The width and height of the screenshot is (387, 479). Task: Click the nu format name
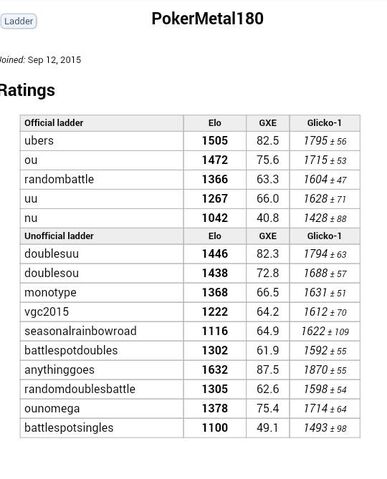(31, 218)
